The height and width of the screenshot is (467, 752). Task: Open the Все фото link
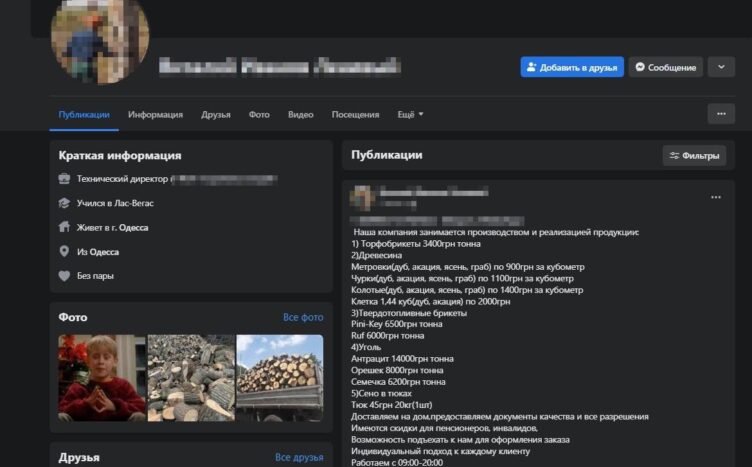pyautogui.click(x=303, y=317)
